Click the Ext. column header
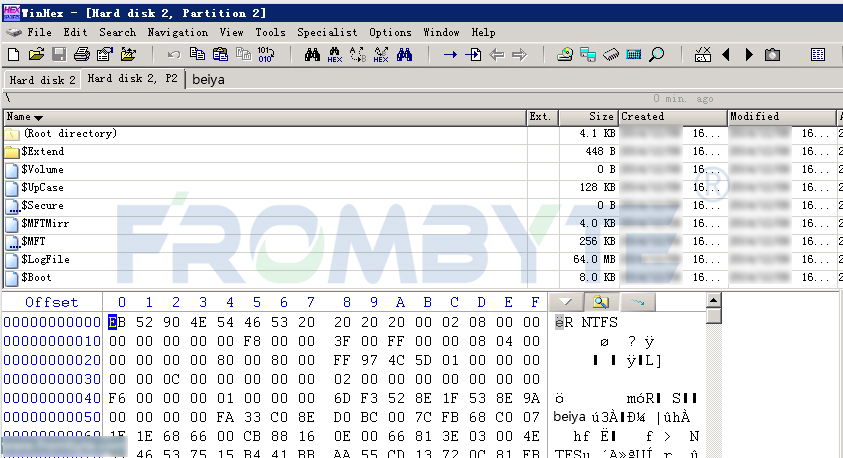Image resolution: width=843 pixels, height=458 pixels. pos(542,117)
